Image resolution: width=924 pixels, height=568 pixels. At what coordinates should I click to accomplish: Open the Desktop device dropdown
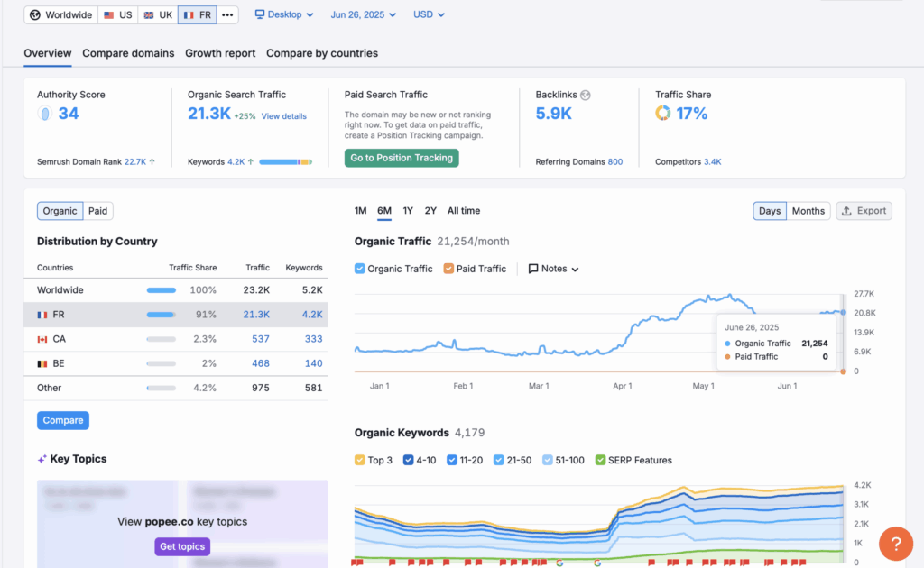point(284,14)
